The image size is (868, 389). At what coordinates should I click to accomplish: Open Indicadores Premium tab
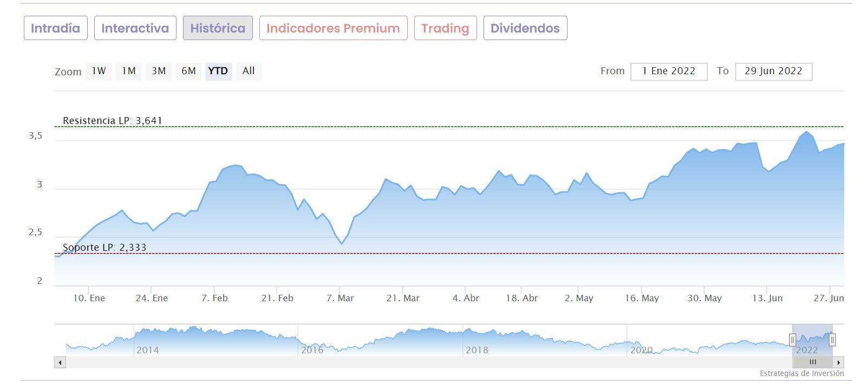point(333,28)
